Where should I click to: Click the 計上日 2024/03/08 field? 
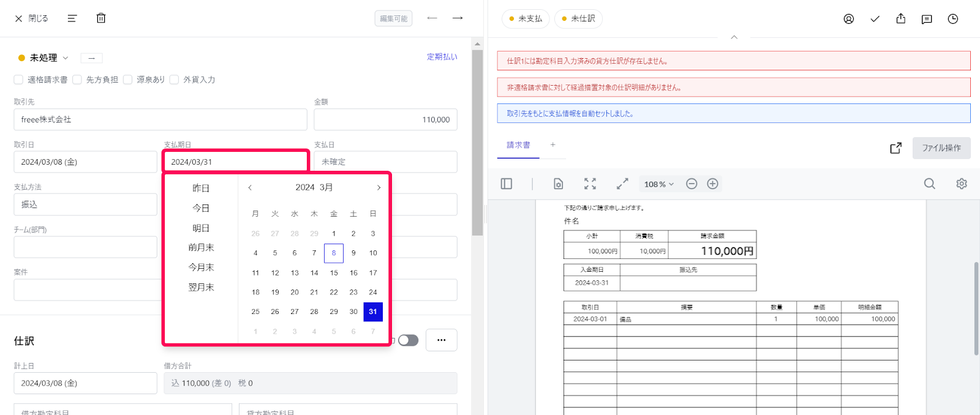click(x=85, y=383)
